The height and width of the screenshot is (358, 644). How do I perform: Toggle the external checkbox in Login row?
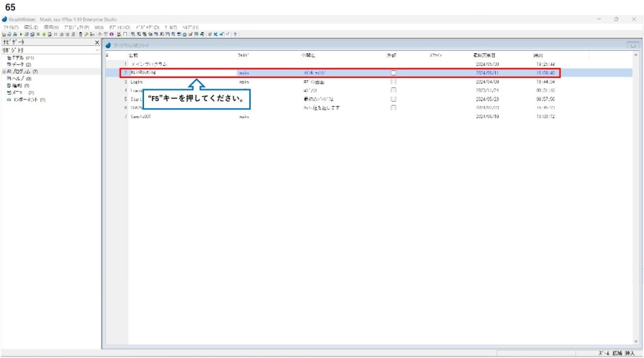(394, 82)
